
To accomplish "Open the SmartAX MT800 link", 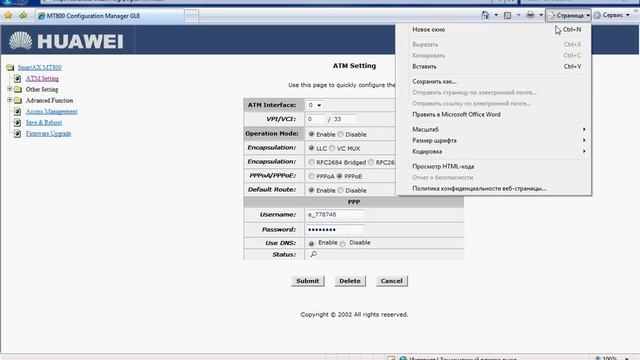I will tap(40, 67).
